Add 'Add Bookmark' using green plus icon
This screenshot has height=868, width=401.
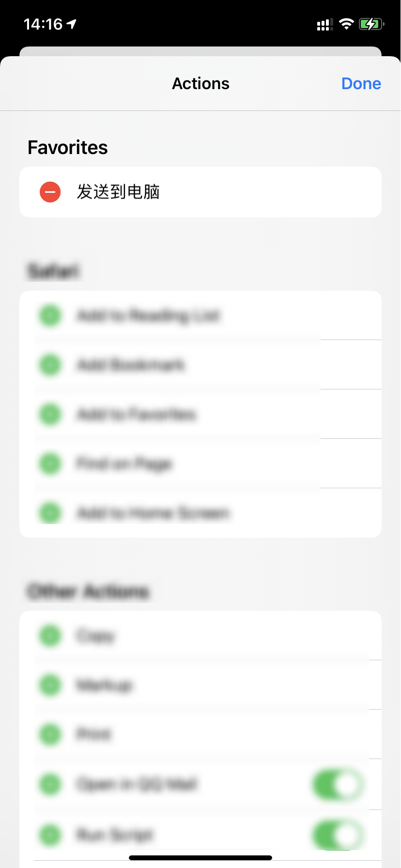click(x=50, y=365)
